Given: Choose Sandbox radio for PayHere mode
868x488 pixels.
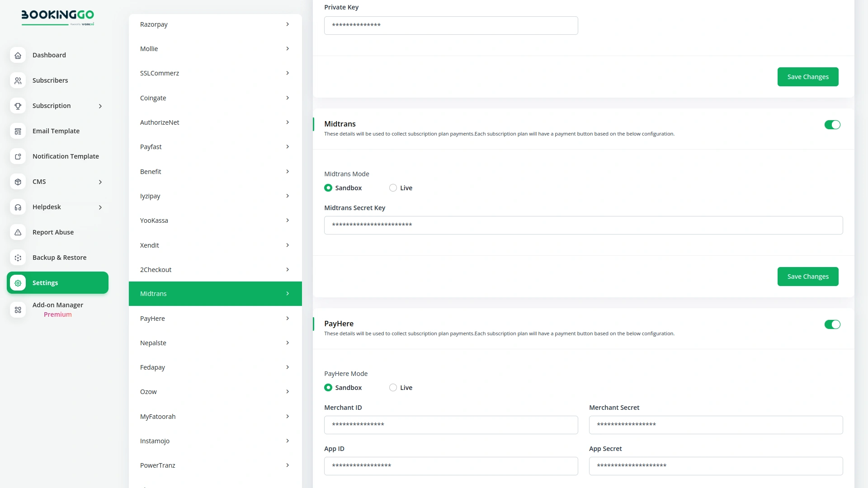Looking at the screenshot, I should pos(328,387).
